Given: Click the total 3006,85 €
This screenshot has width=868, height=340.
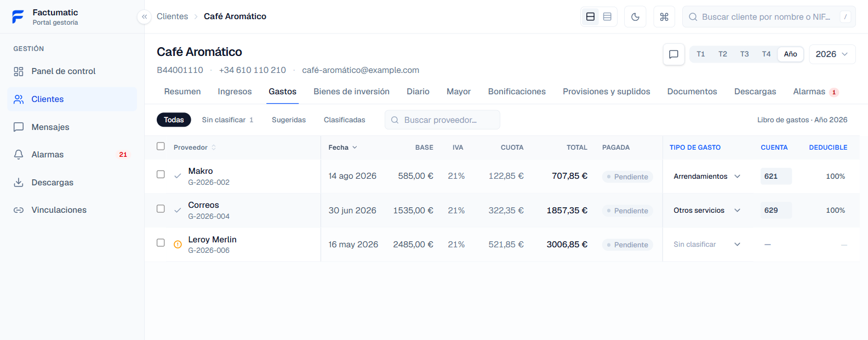Looking at the screenshot, I should (567, 245).
